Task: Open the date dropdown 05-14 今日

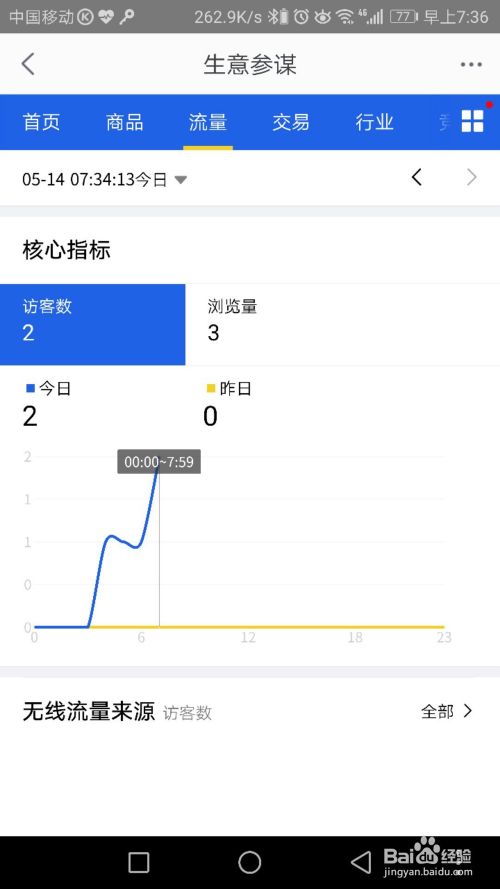Action: pyautogui.click(x=104, y=180)
